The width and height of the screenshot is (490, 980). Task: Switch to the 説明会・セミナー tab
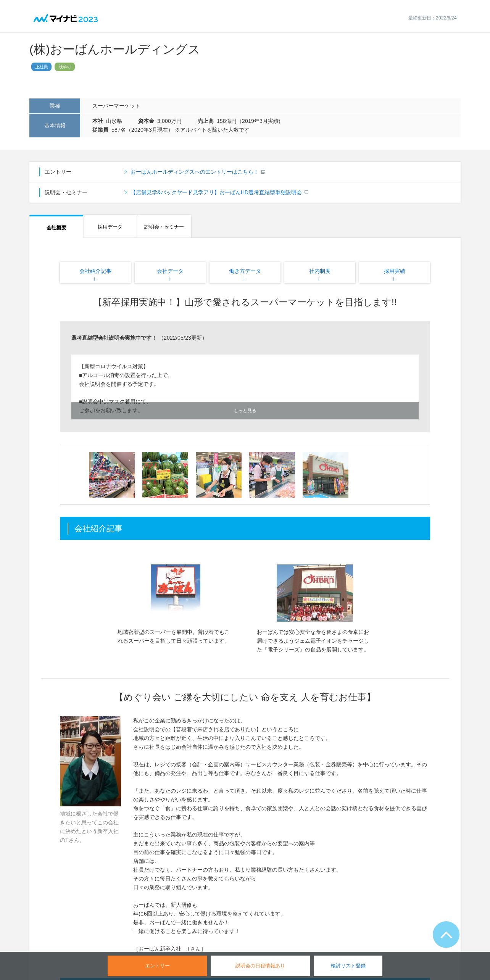coord(164,227)
